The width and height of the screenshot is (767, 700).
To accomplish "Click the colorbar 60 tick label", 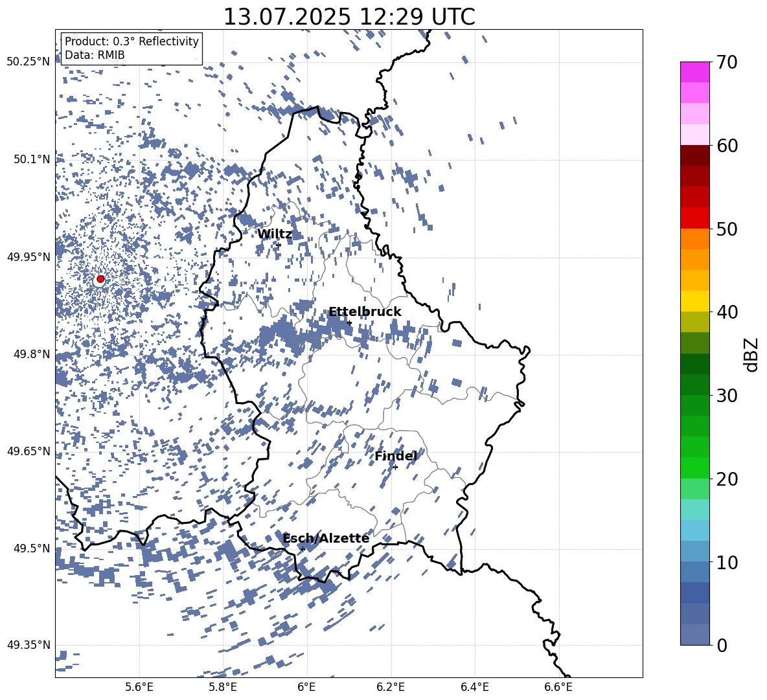I will (727, 146).
